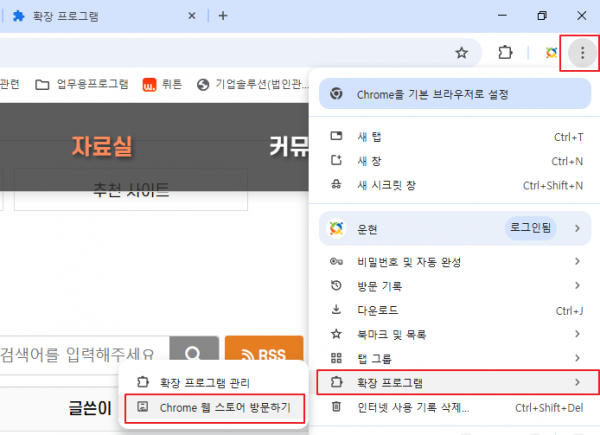The width and height of the screenshot is (600, 435).
Task: Expand the 확장 프로그램 chevron
Action: click(x=577, y=382)
